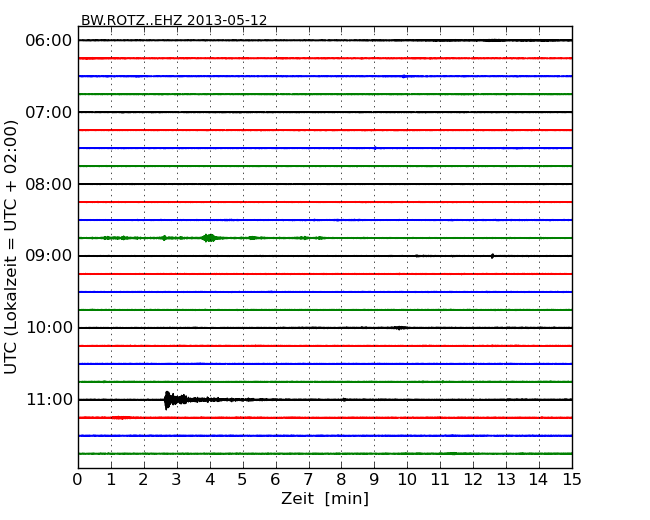This screenshot has width=650, height=520.
Task: Click the x-axis tick label 0
Action: pyautogui.click(x=78, y=480)
